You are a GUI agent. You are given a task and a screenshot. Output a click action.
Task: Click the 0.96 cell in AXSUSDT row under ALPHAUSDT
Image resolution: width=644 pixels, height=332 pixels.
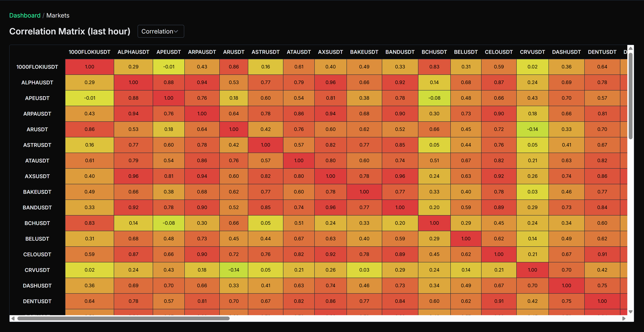[133, 176]
